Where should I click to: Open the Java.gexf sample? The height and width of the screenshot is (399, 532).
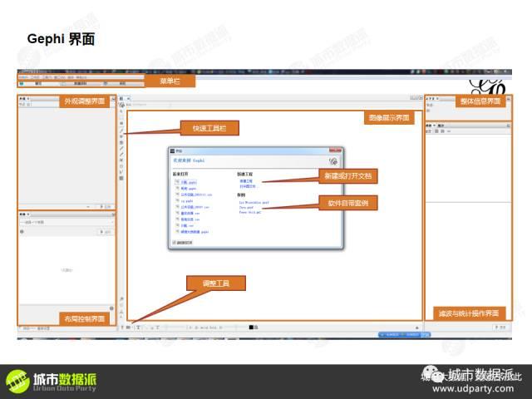246,207
